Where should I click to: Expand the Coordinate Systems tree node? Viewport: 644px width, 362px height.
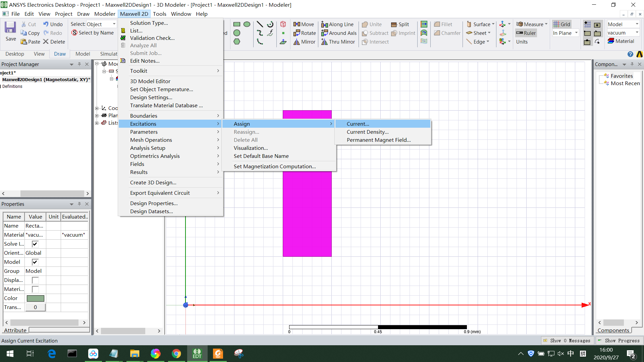(x=97, y=108)
